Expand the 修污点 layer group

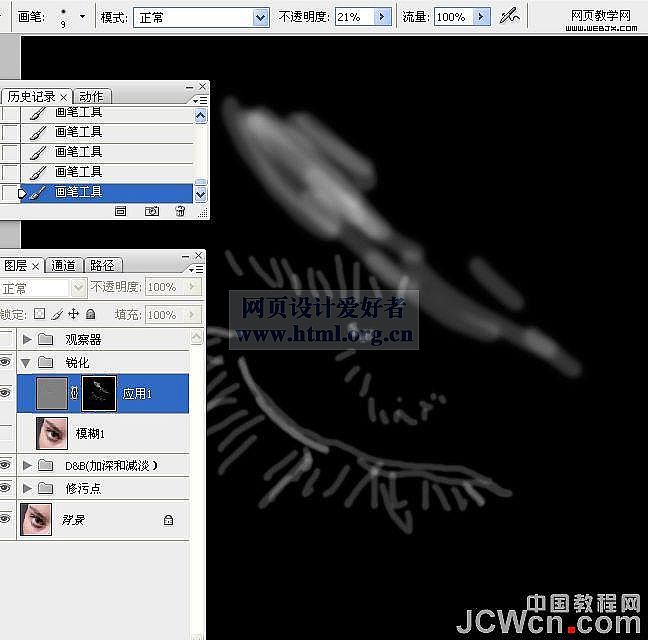click(27, 489)
